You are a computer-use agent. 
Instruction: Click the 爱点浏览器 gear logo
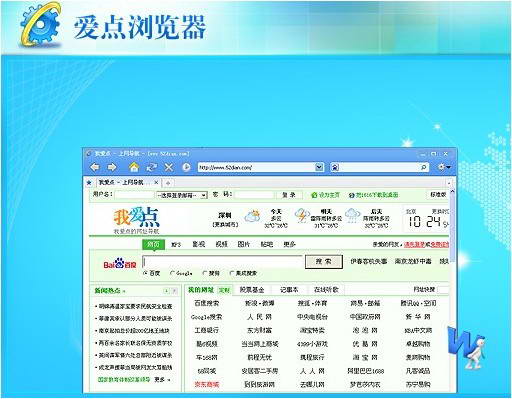[40, 25]
